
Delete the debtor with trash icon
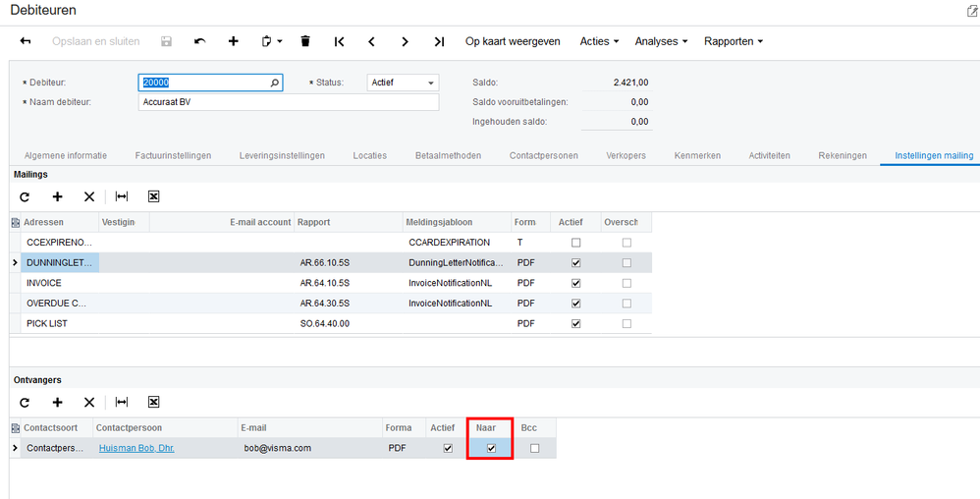tap(305, 41)
